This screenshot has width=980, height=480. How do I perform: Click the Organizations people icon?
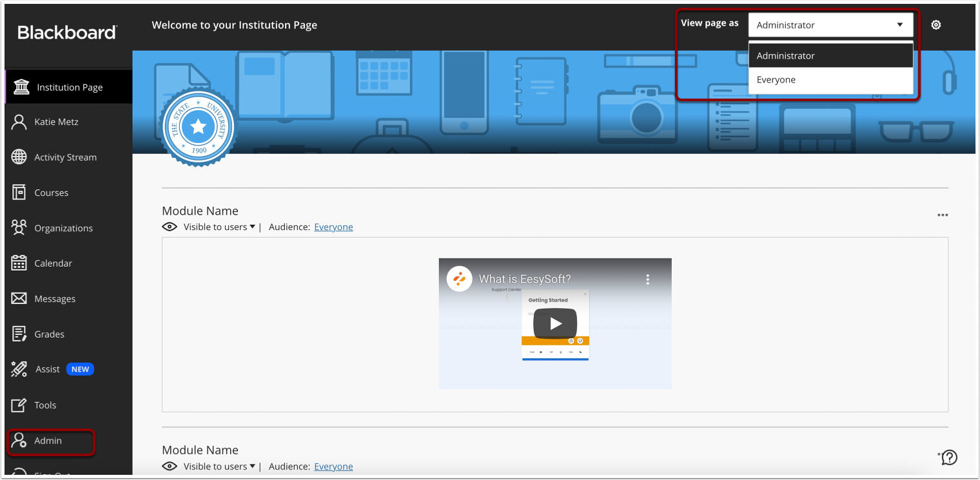click(x=19, y=227)
